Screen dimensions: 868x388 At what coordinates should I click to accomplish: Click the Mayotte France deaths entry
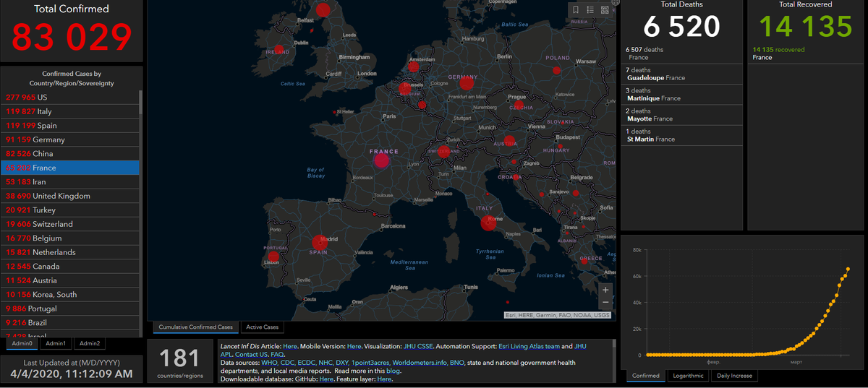click(683, 115)
